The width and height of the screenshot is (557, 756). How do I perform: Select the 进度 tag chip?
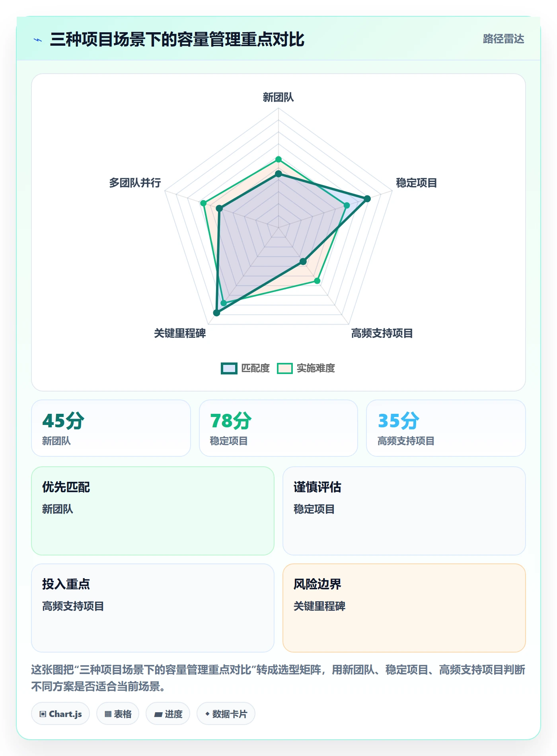pyautogui.click(x=168, y=714)
